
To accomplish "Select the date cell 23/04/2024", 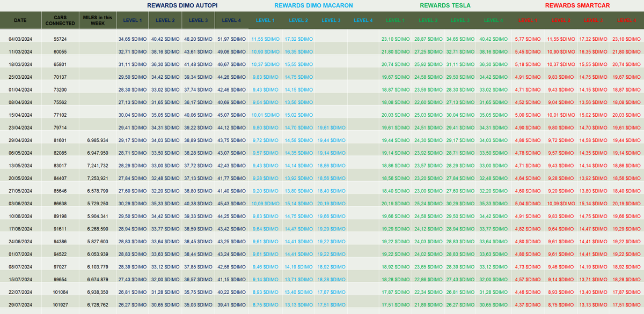I will coord(20,128).
